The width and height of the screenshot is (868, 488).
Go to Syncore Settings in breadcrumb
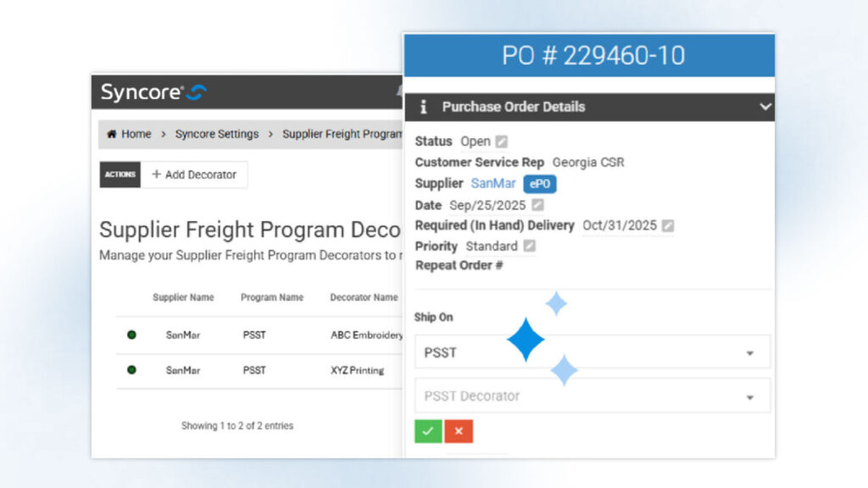coord(216,134)
